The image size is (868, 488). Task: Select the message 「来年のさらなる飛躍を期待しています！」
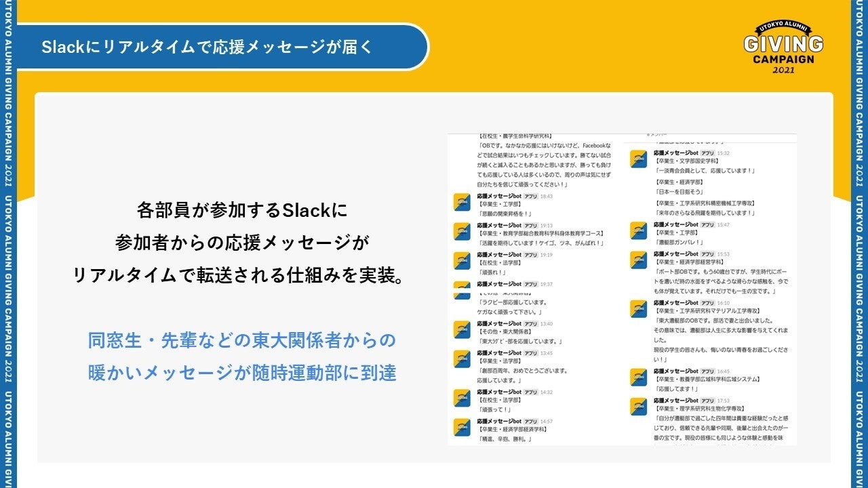(x=705, y=213)
